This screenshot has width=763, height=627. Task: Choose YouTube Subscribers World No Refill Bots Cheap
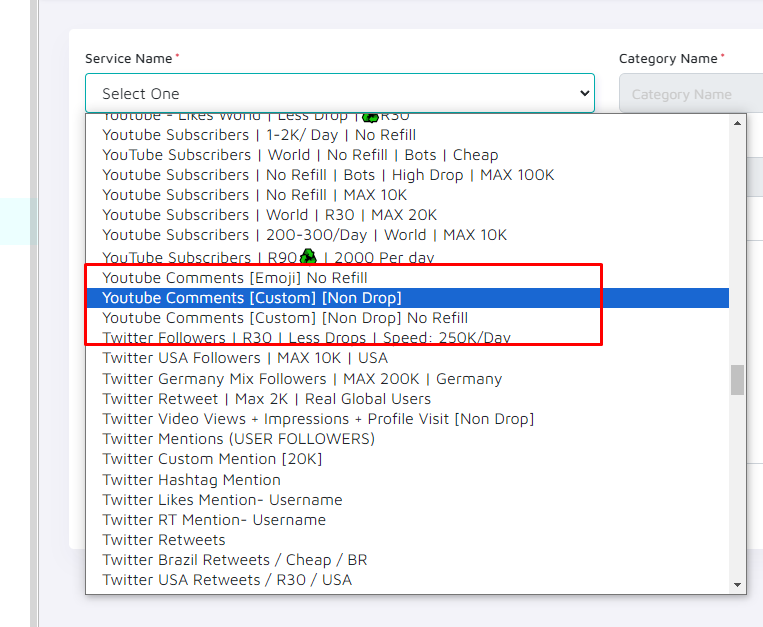tap(407, 155)
